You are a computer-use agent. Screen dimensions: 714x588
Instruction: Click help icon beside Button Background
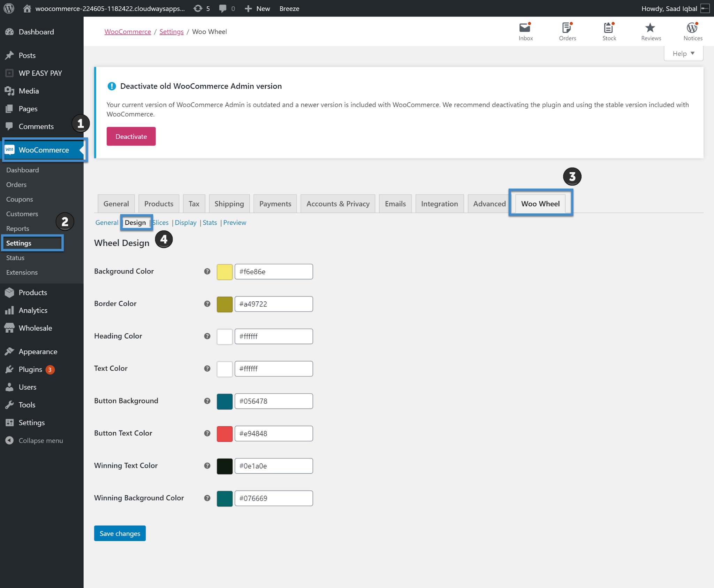[x=207, y=401]
